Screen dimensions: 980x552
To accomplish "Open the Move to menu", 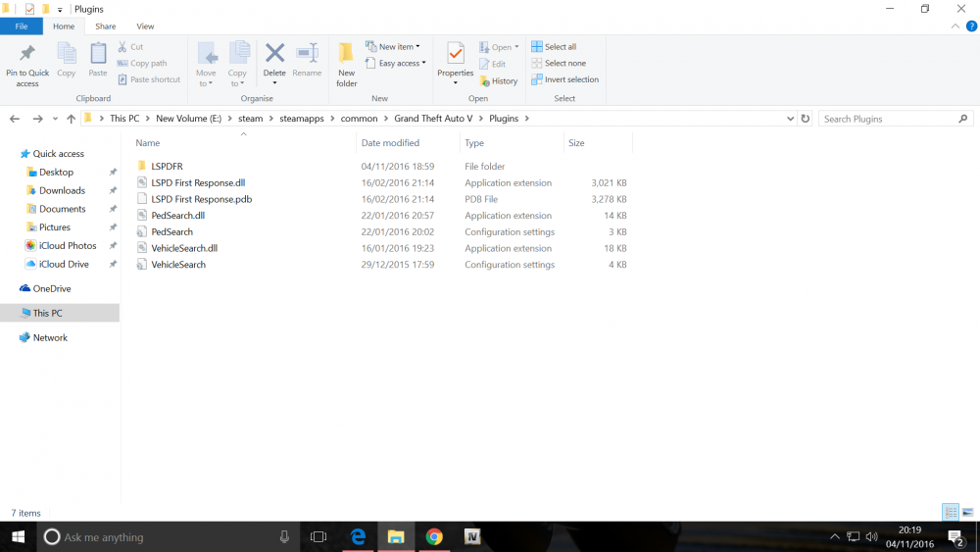I will coord(206,64).
